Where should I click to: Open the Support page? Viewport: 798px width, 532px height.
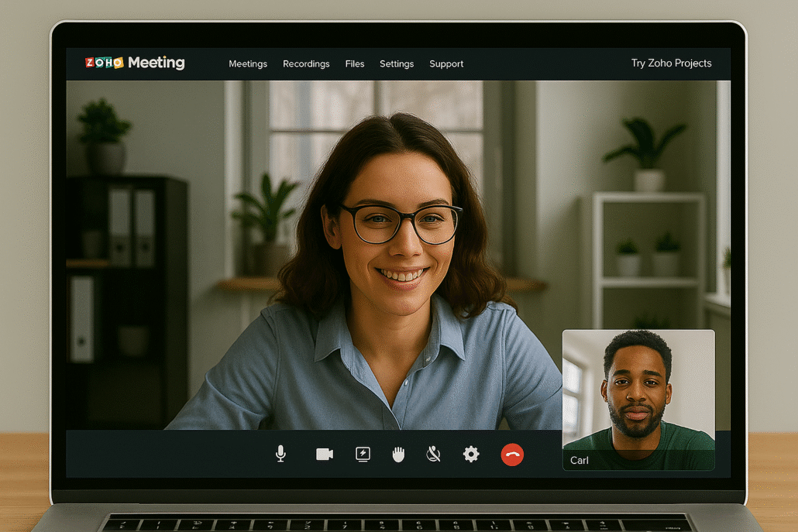tap(446, 63)
